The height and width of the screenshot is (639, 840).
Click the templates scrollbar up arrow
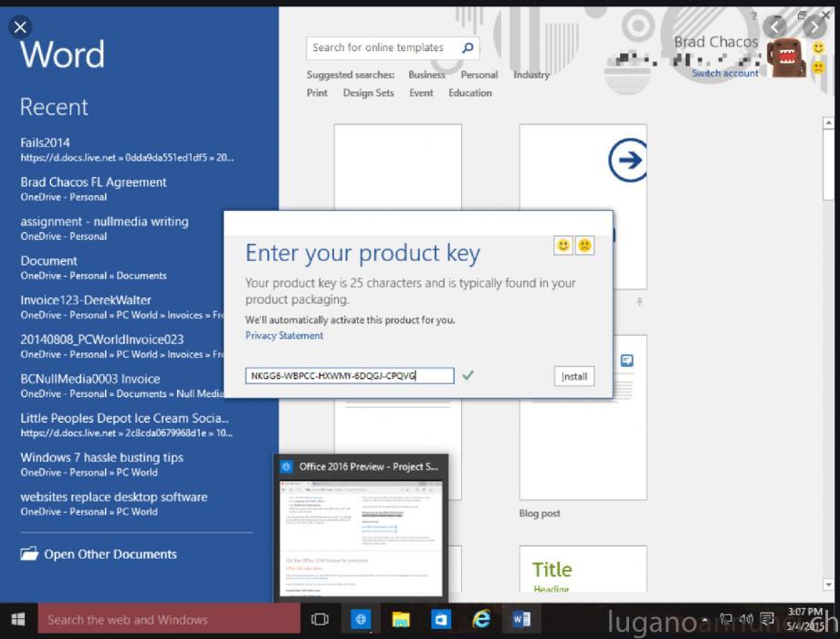tap(828, 123)
